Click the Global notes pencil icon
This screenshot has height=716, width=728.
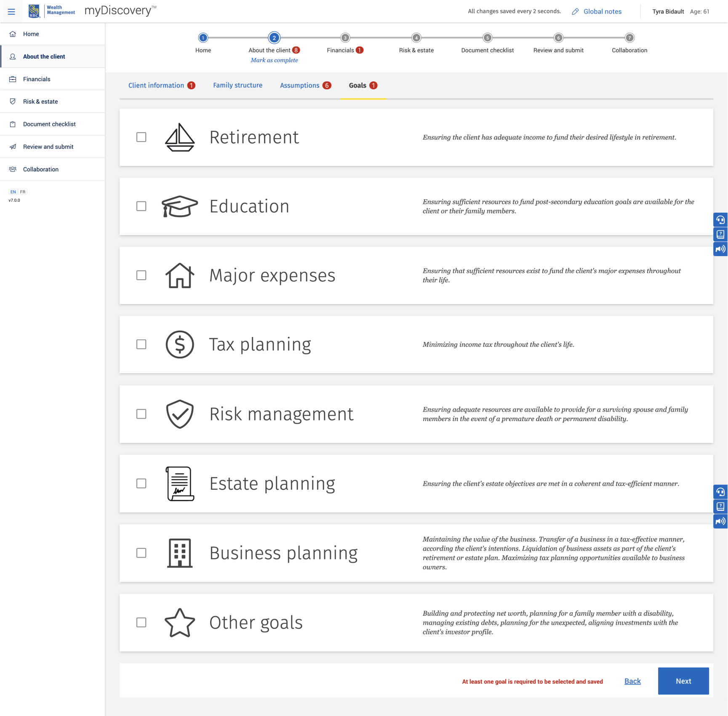[x=575, y=11]
